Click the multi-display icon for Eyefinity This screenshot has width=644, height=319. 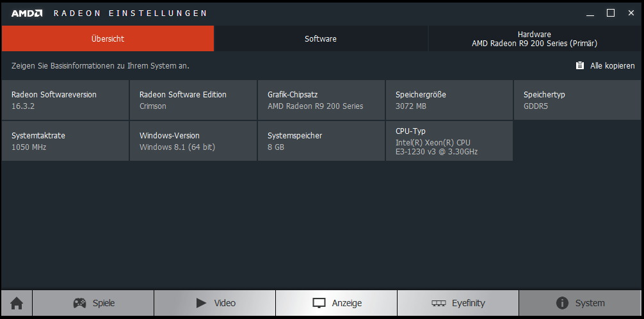coord(439,304)
